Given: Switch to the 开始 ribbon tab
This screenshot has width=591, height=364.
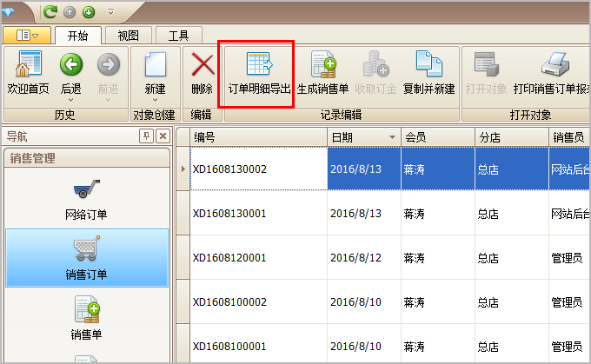Looking at the screenshot, I should point(77,36).
